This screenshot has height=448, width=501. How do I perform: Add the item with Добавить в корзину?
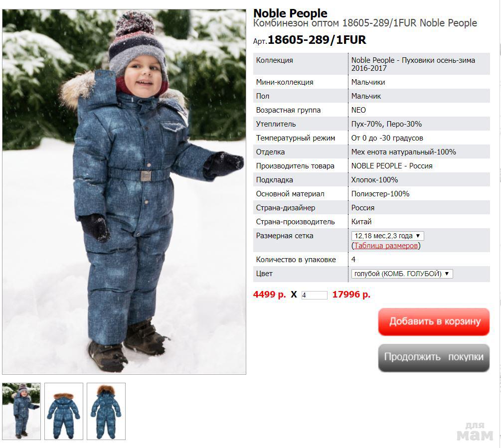[434, 321]
